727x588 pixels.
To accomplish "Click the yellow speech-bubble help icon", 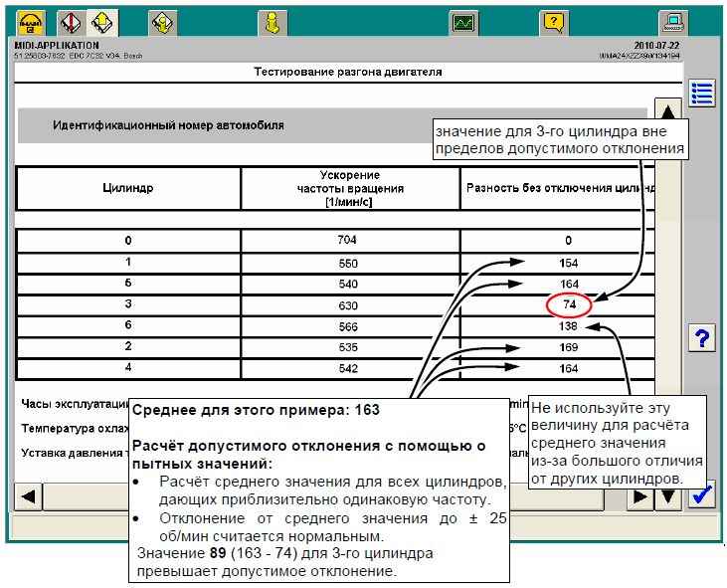I will pyautogui.click(x=554, y=23).
